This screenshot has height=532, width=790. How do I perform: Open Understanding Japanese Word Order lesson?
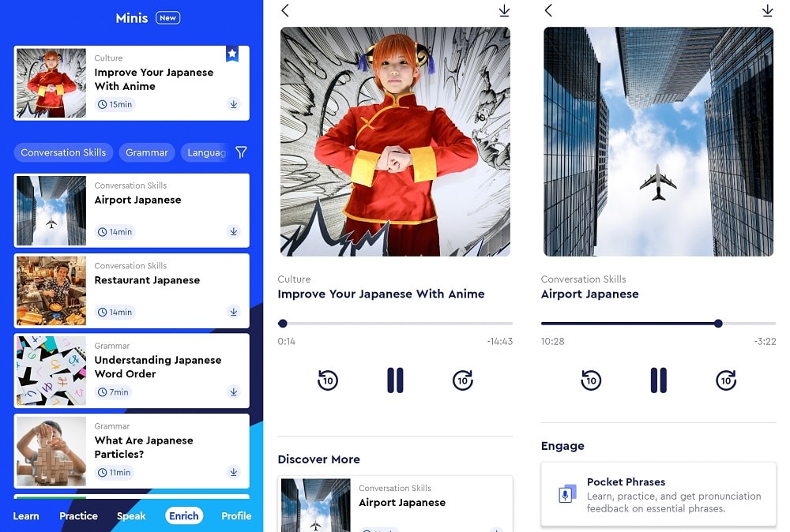pyautogui.click(x=158, y=367)
